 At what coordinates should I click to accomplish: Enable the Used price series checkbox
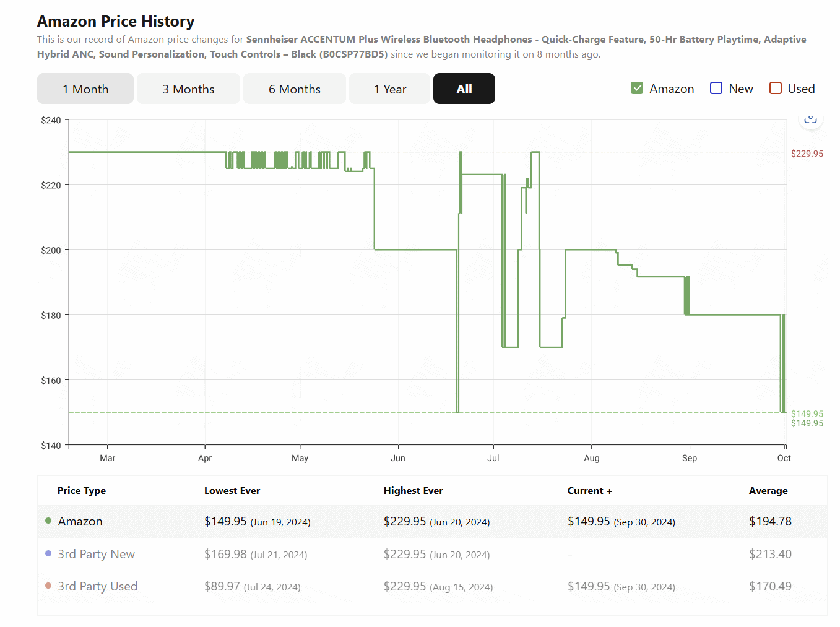point(776,88)
